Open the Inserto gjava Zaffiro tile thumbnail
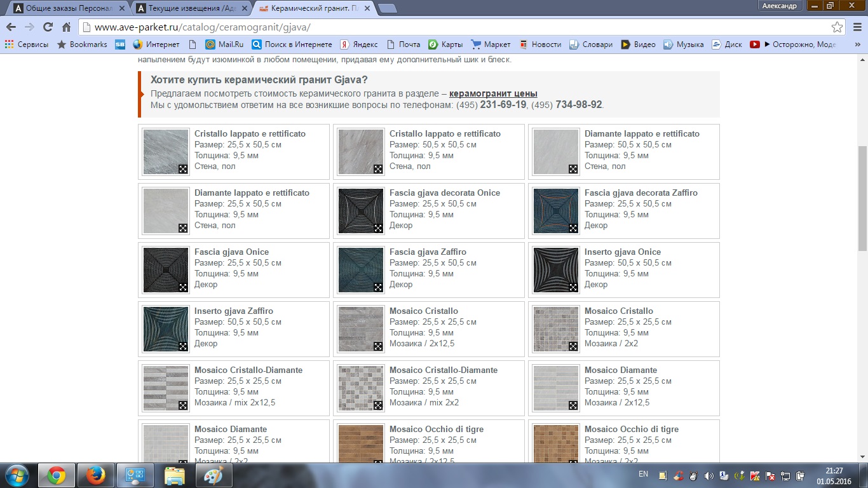The width and height of the screenshot is (868, 488). coord(165,329)
